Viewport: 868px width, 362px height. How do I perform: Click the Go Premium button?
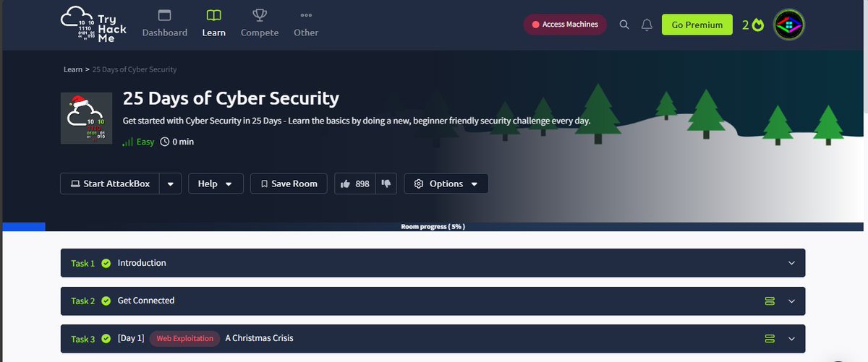[697, 25]
